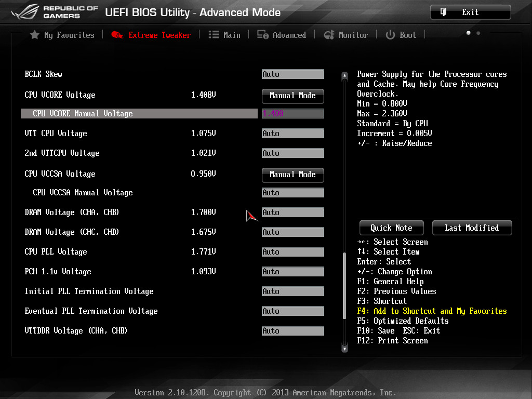Image resolution: width=532 pixels, height=399 pixels.
Task: Click the Exit button at top right
Action: pyautogui.click(x=470, y=12)
